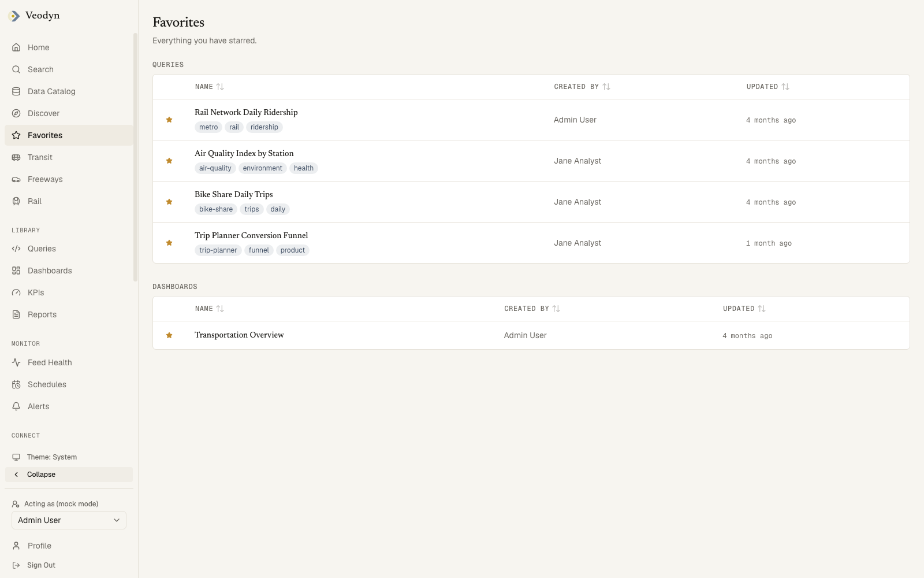Open Dashboards library item
Screen dimensions: 924x578
point(69,271)
